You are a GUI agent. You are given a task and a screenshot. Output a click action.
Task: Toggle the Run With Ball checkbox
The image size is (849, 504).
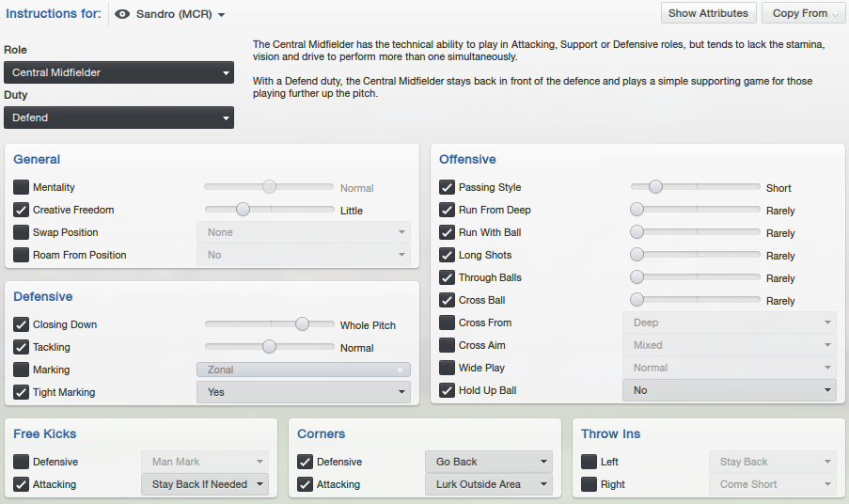447,232
